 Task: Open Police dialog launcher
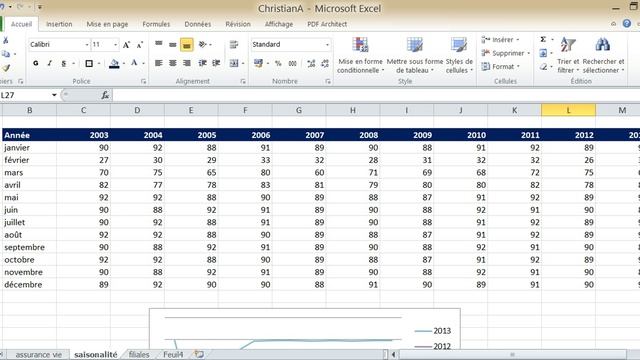tap(143, 82)
